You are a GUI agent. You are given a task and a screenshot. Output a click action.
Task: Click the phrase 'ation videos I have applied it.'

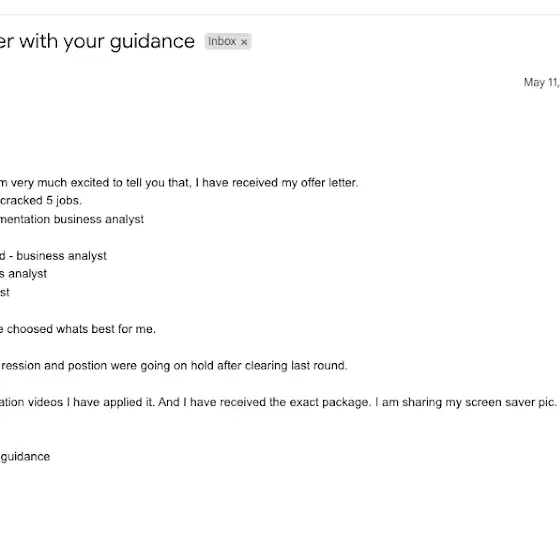tap(78, 402)
